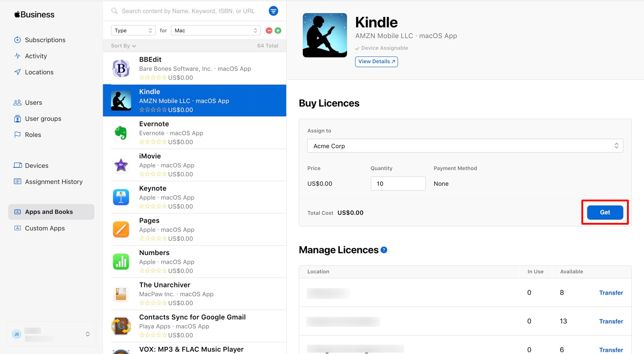Select the iMovie list entry

pos(195,165)
